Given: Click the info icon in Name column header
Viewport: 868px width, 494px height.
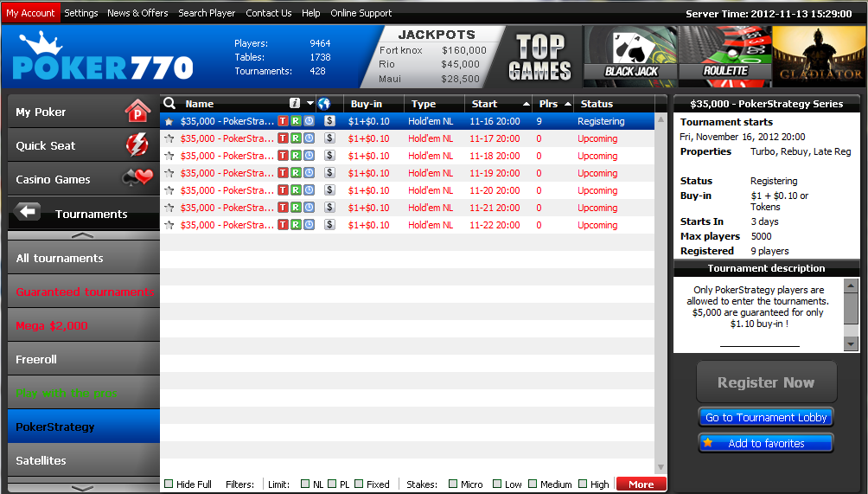Looking at the screenshot, I should pyautogui.click(x=295, y=103).
